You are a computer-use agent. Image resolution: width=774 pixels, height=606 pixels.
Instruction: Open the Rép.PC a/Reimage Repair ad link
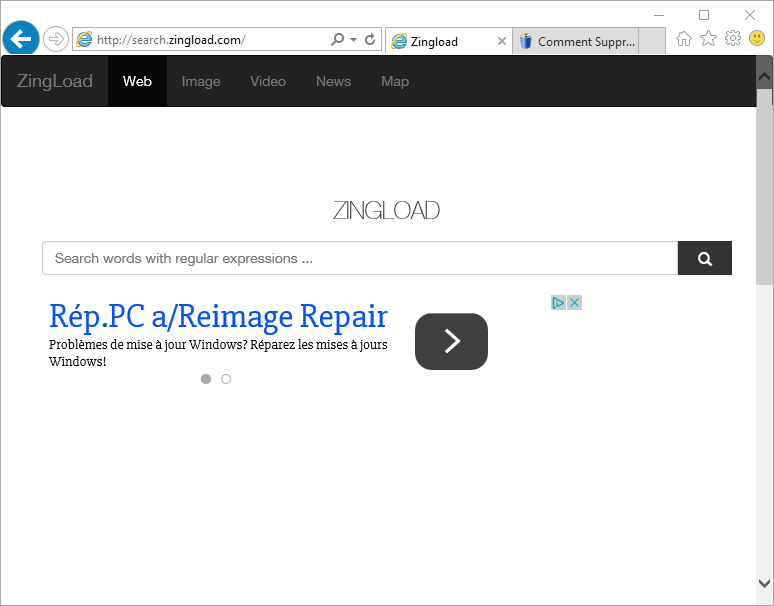tap(218, 316)
